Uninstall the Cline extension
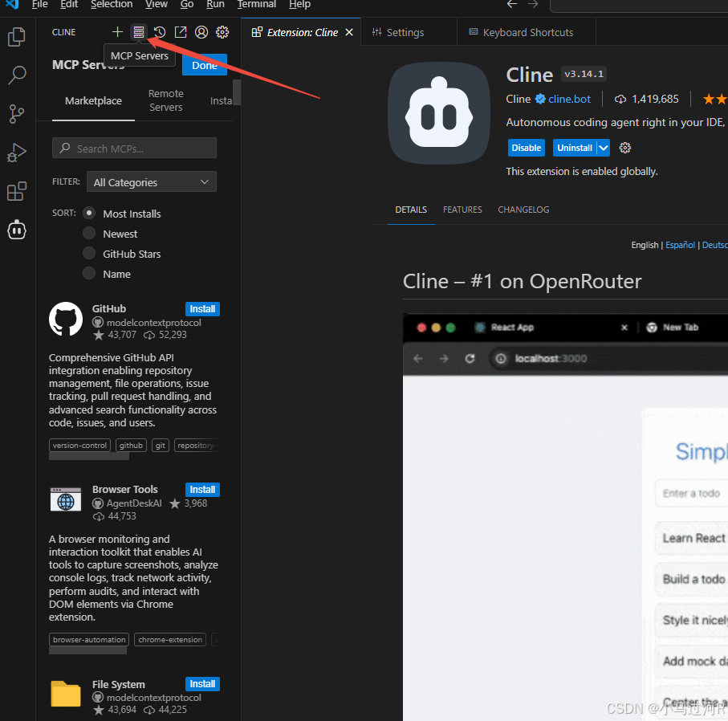The width and height of the screenshot is (728, 721). coord(575,148)
